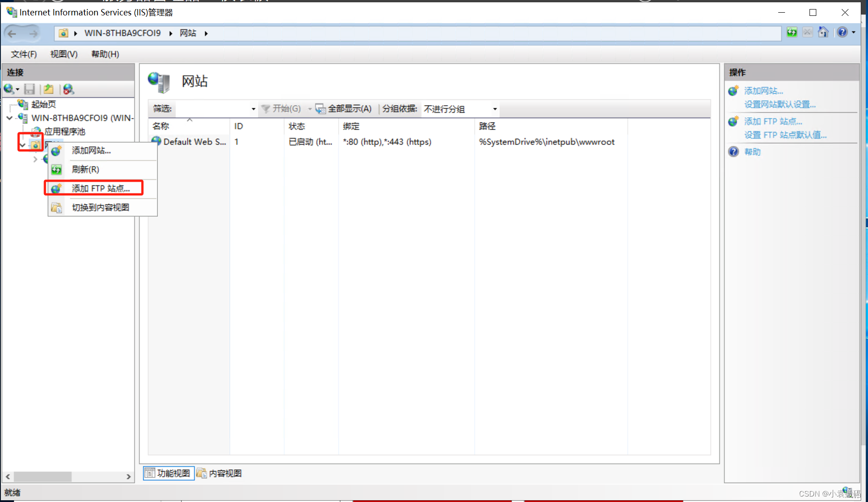Click the 网站 folder icon in tree
Image resolution: width=868 pixels, height=502 pixels.
pyautogui.click(x=35, y=145)
